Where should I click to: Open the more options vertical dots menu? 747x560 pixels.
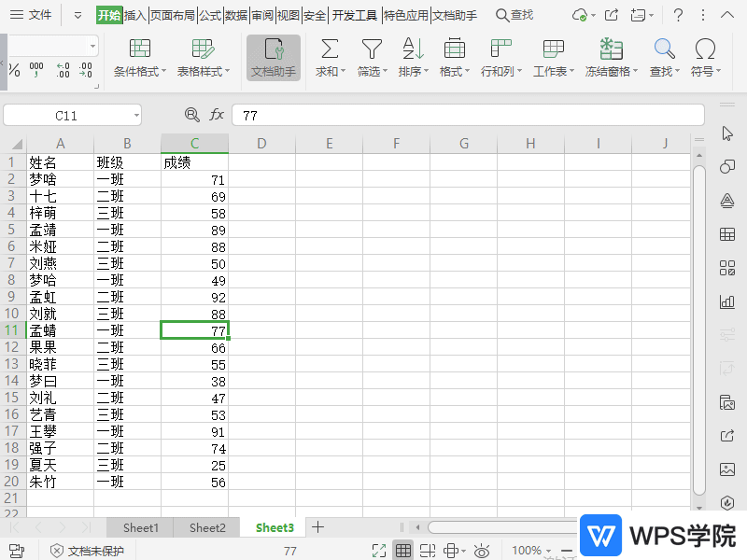[x=703, y=15]
